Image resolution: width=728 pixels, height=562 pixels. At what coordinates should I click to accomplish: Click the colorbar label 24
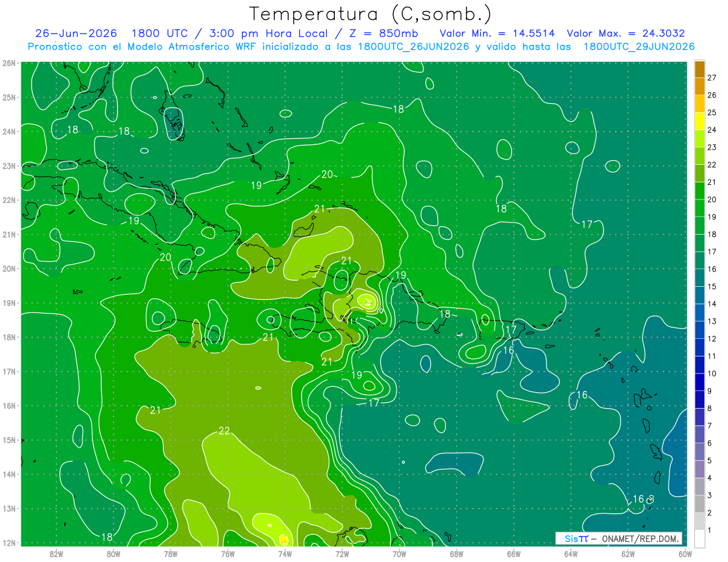[712, 130]
